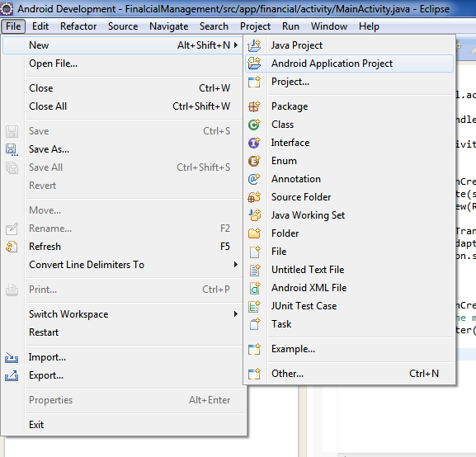Open the Edit menu
The width and height of the screenshot is (476, 457).
point(40,26)
